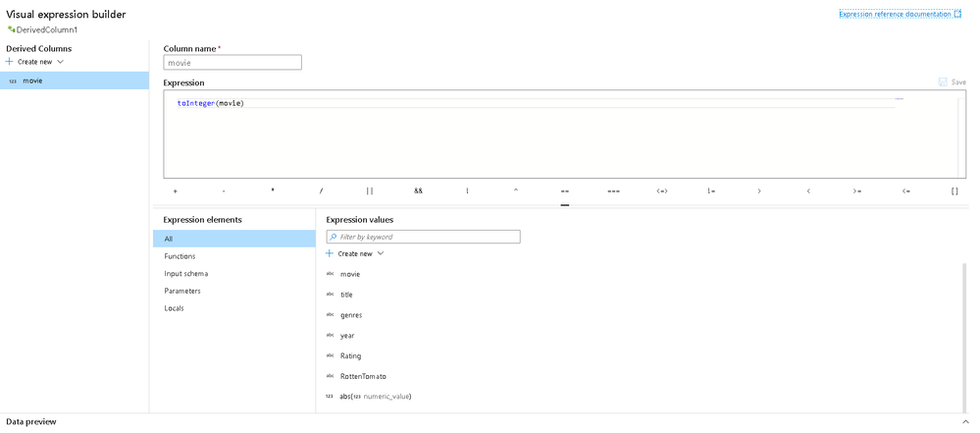Insert the multiply (*) operator
Viewport: 980px width, 433px height.
(x=273, y=190)
